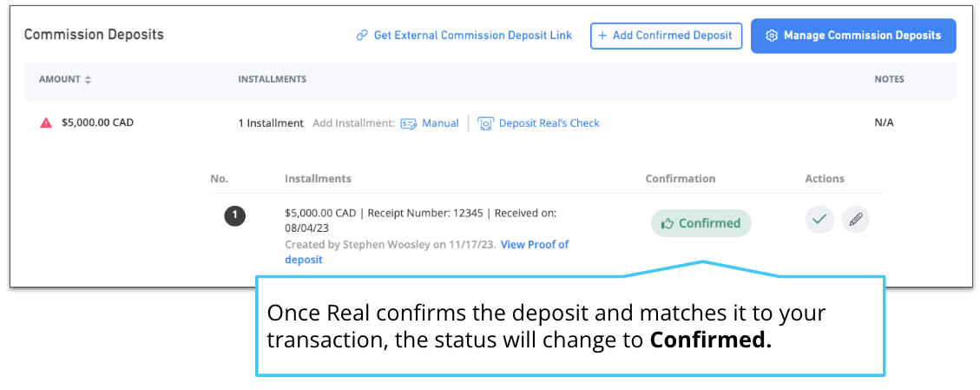Select the installment number 1 badge
This screenshot has width=980, height=390.
pyautogui.click(x=235, y=215)
